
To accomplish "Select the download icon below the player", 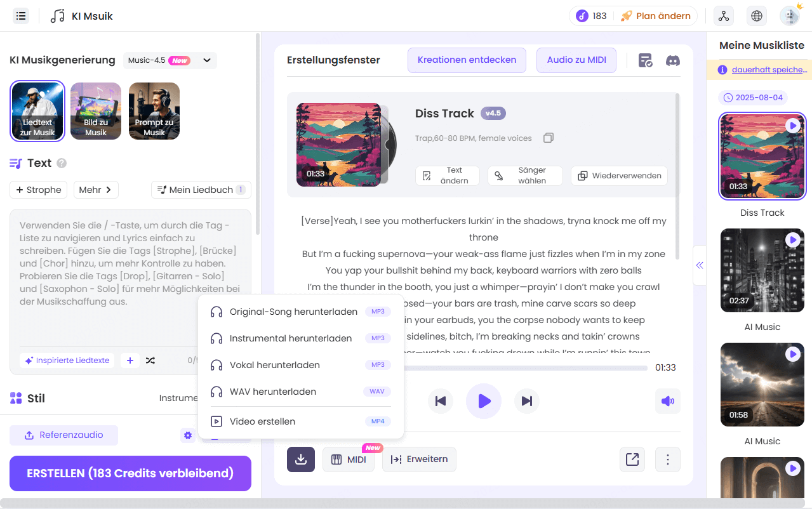I will (x=300, y=459).
